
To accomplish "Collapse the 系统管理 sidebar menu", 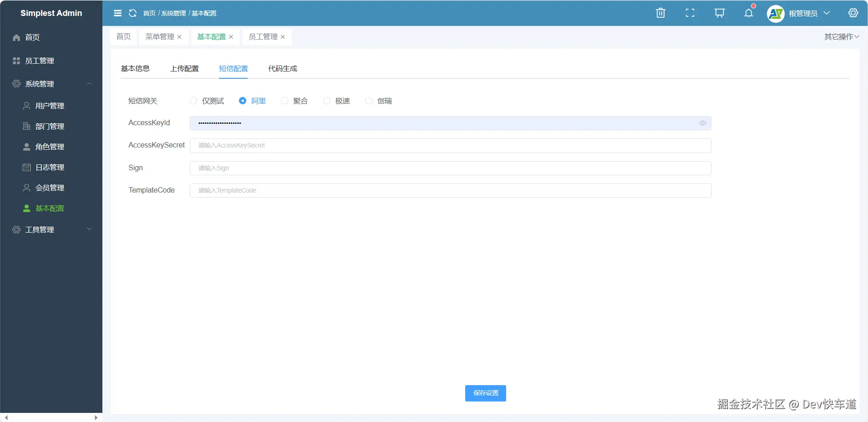I will coord(90,84).
